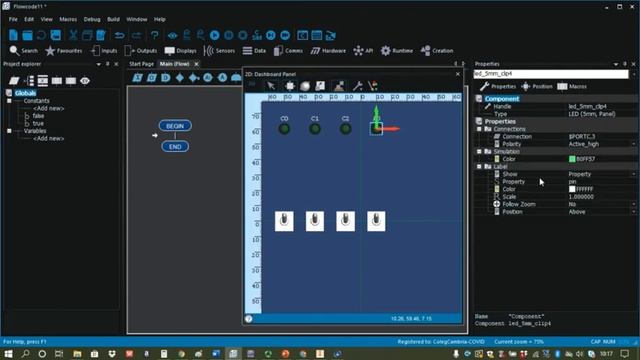The image size is (640, 360).
Task: Select the Globals tree node
Action: pyautogui.click(x=25, y=93)
